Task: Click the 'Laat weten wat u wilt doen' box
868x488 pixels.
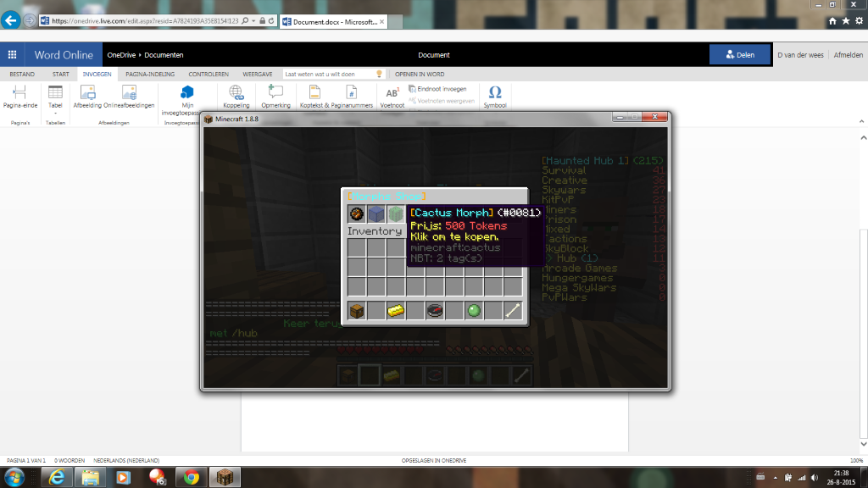Action: [x=333, y=75]
